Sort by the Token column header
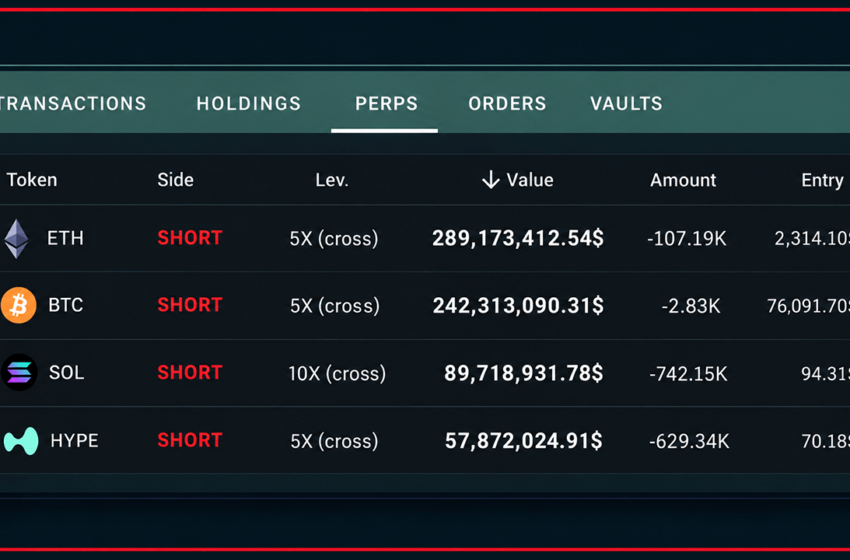The image size is (850, 560). [31, 179]
